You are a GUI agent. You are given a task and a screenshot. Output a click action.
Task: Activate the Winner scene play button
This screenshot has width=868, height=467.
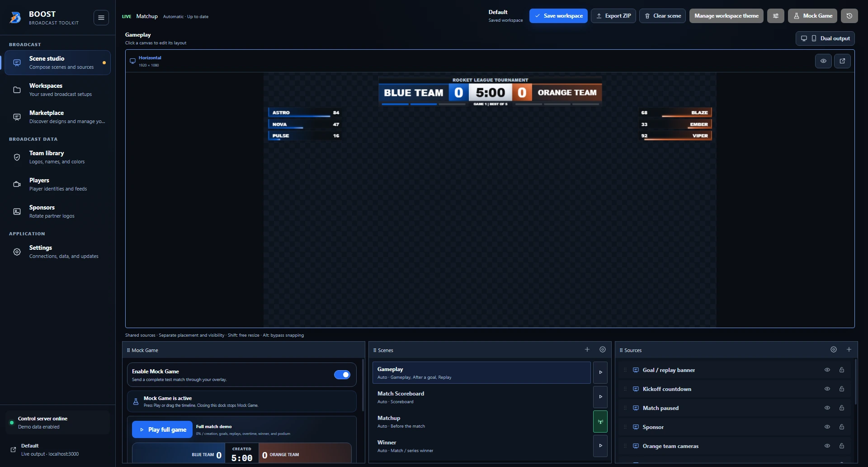(600, 446)
